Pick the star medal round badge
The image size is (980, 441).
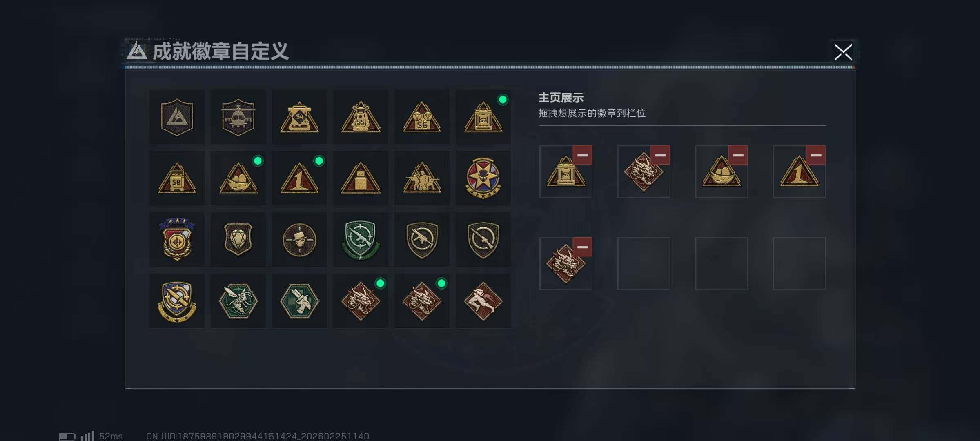point(483,178)
